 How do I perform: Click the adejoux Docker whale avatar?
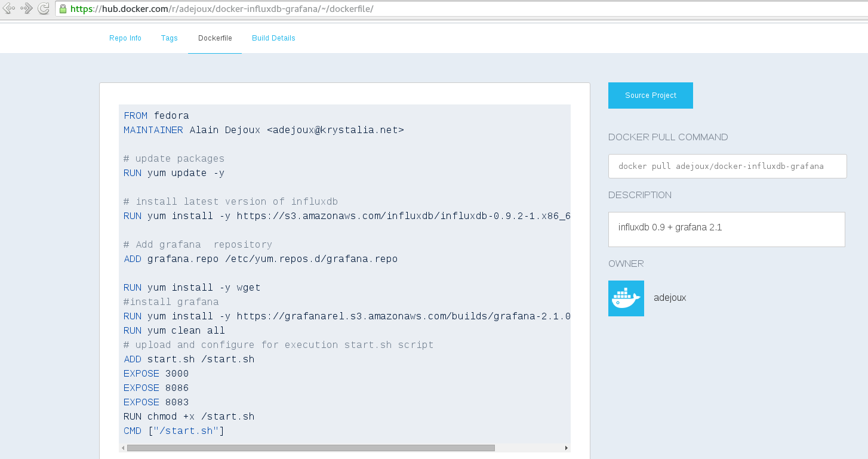(x=626, y=298)
